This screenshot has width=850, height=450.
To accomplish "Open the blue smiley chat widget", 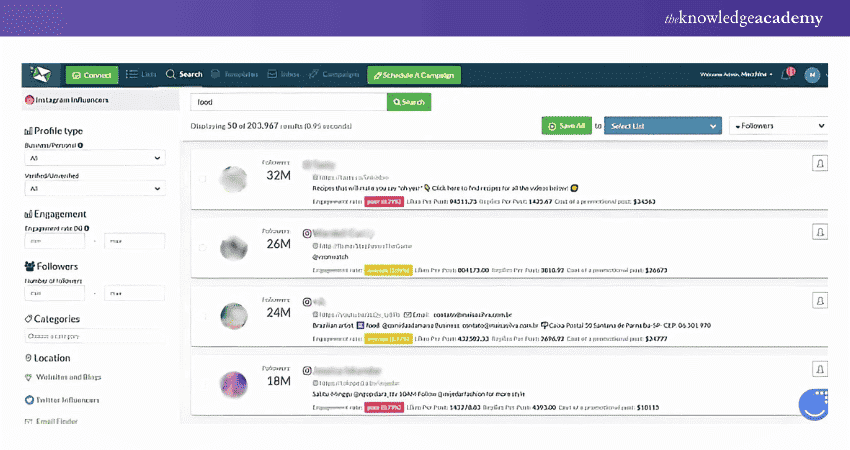I will click(816, 401).
